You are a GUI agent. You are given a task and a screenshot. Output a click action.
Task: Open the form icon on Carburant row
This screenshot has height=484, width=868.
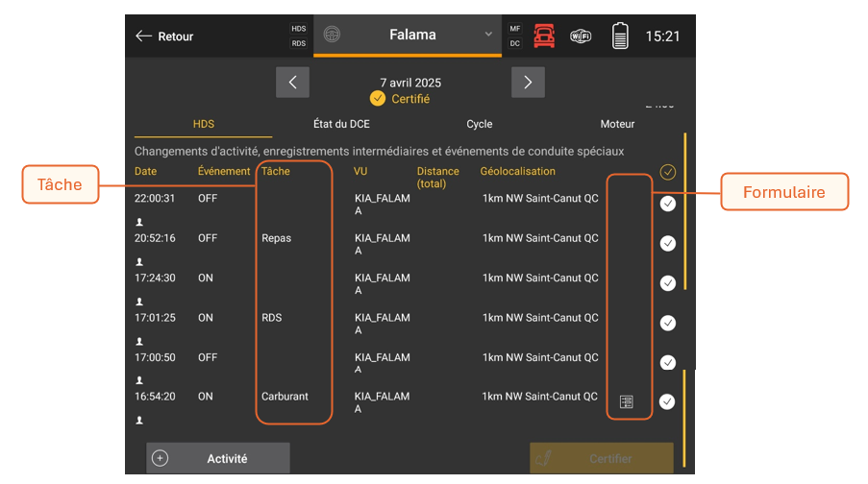coord(627,401)
